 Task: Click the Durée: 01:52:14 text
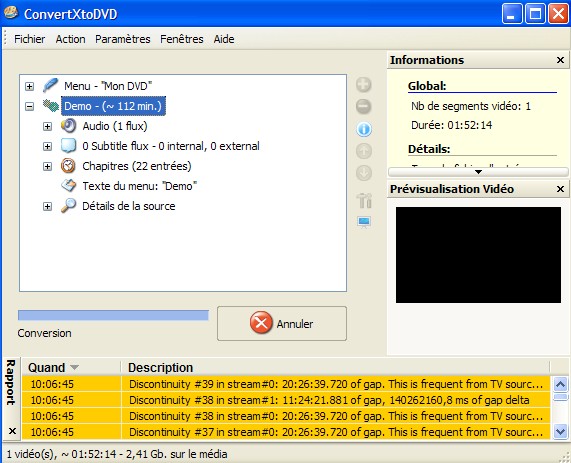452,125
